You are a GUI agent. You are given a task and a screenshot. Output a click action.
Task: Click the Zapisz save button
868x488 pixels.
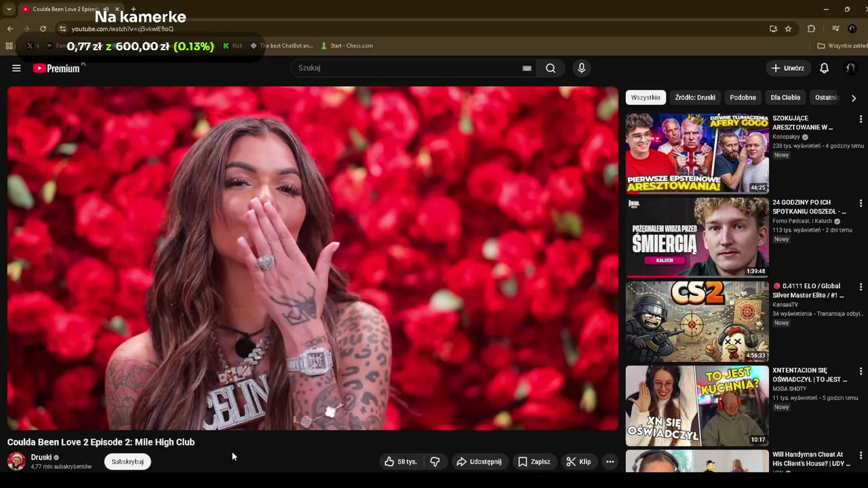[x=534, y=462]
